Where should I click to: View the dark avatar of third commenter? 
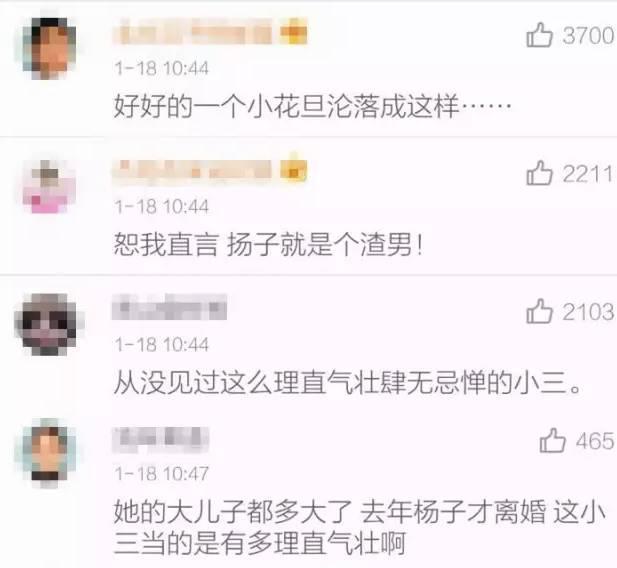(x=49, y=324)
